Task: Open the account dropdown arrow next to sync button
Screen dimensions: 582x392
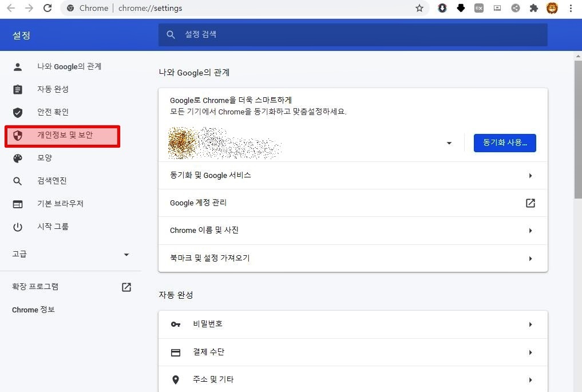Action: [x=449, y=143]
